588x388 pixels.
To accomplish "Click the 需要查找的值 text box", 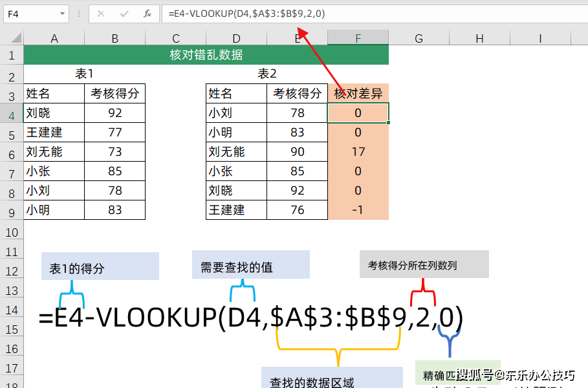I will point(251,264).
